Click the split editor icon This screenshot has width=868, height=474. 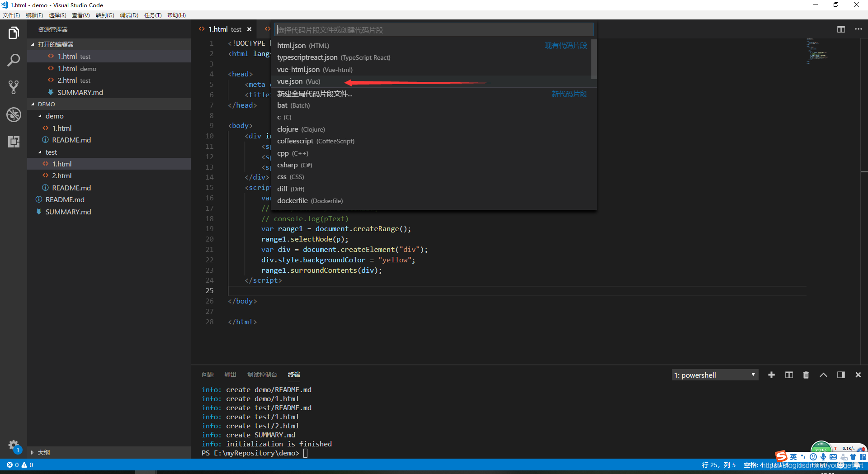(x=841, y=29)
